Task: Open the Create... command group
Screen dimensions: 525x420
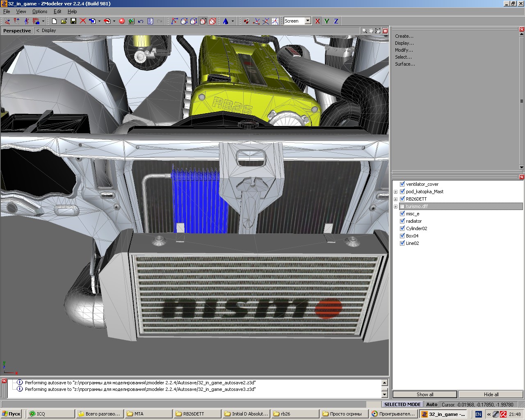Action: [x=404, y=36]
